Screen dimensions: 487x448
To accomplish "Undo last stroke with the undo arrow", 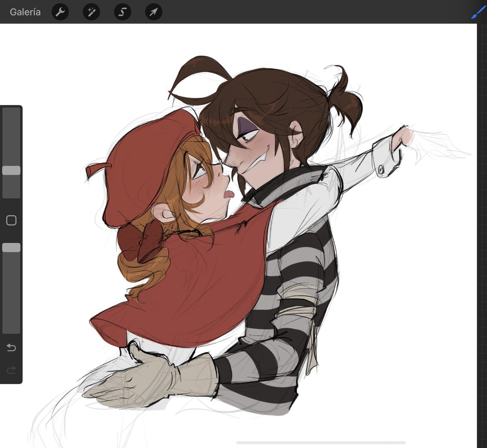I will pos(11,347).
